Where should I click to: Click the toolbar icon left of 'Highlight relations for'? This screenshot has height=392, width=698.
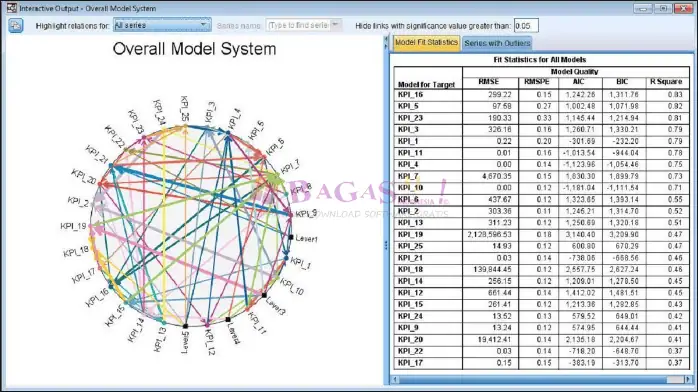(16, 25)
